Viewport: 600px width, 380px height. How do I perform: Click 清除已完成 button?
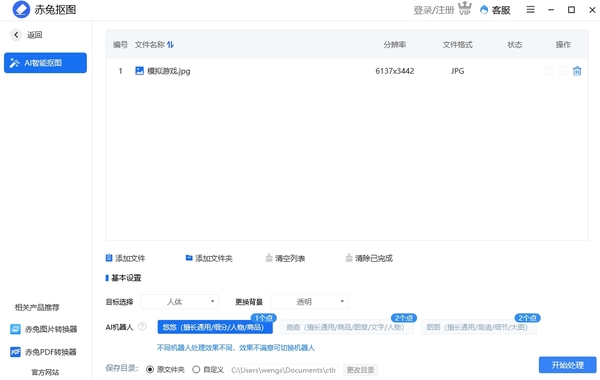(x=369, y=258)
